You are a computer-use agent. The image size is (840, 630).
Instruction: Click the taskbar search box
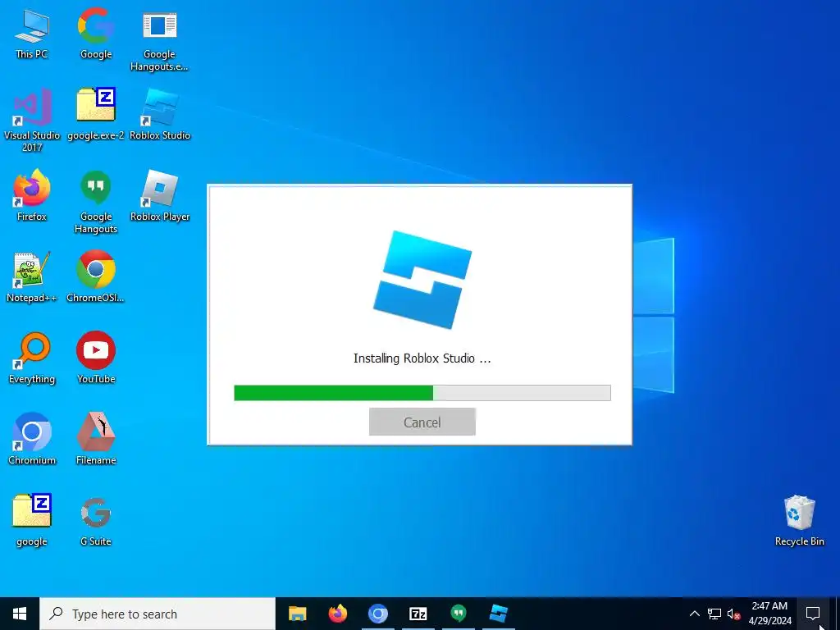(x=157, y=614)
